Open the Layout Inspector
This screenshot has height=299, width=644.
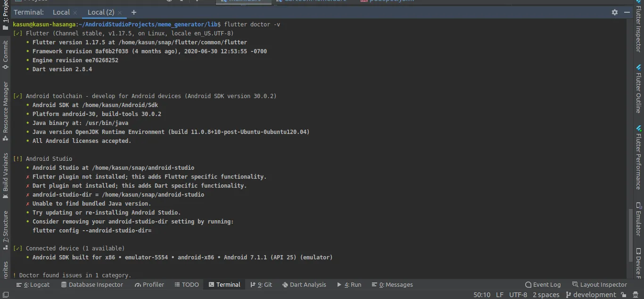click(599, 284)
